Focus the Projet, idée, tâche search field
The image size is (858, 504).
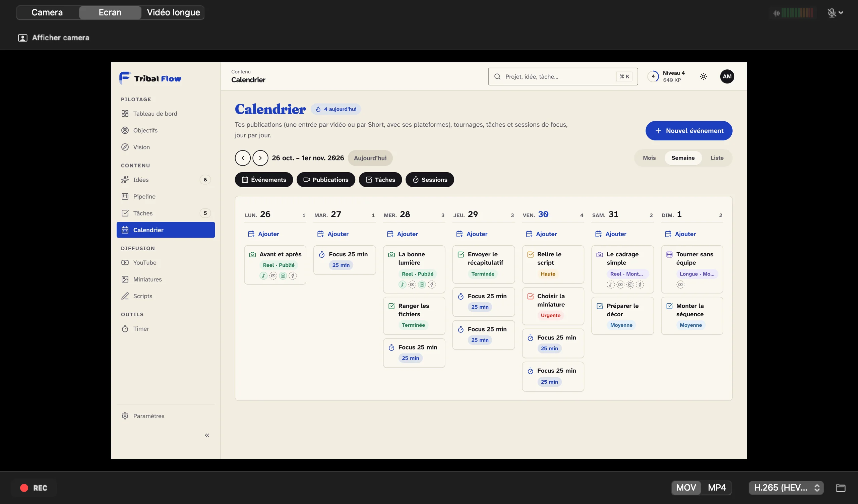(x=562, y=76)
